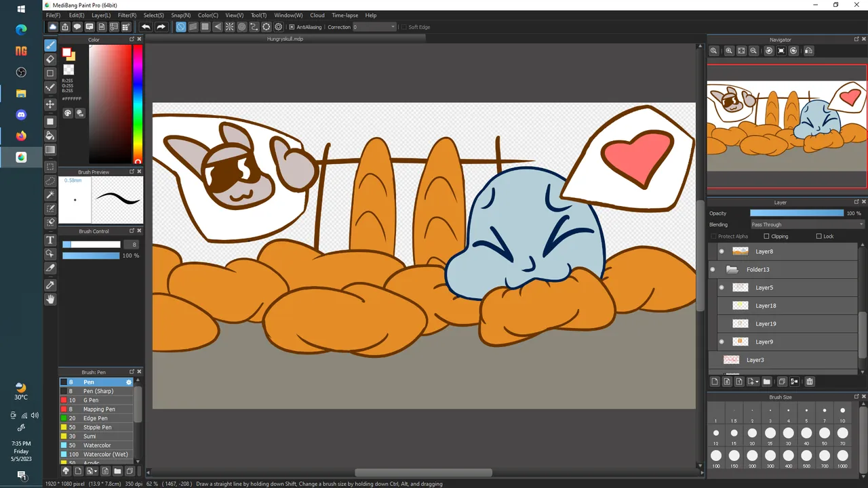Hide Folder13 visibility dot
The image size is (868, 488).
(x=713, y=270)
